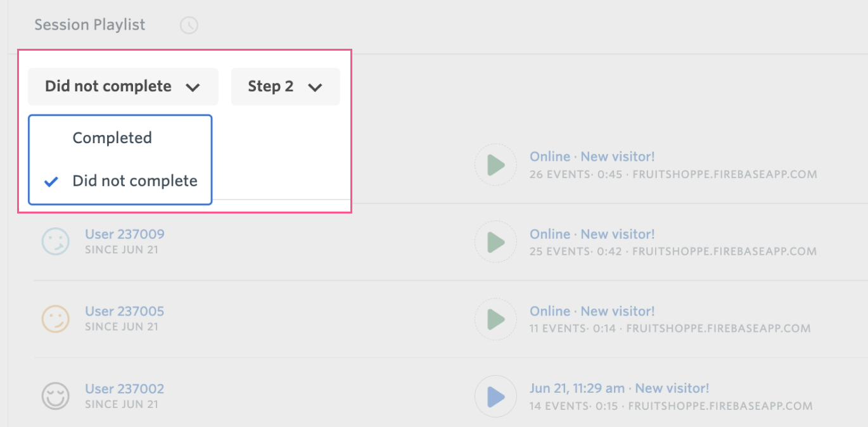Expand the "Step 2" dropdown
The width and height of the screenshot is (868, 427).
coord(285,87)
